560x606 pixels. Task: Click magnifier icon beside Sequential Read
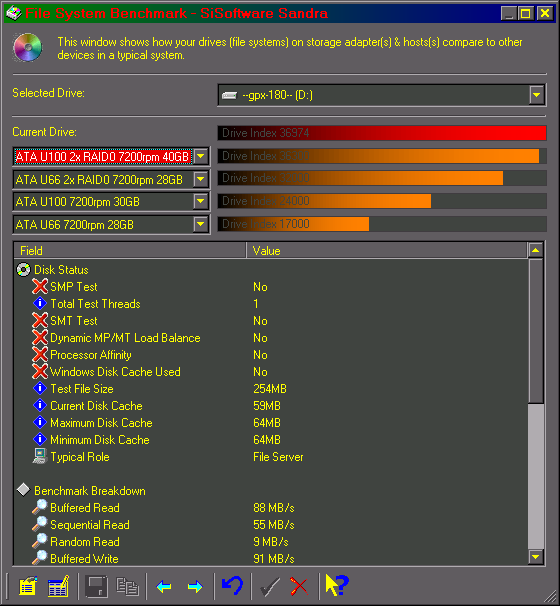(39, 524)
